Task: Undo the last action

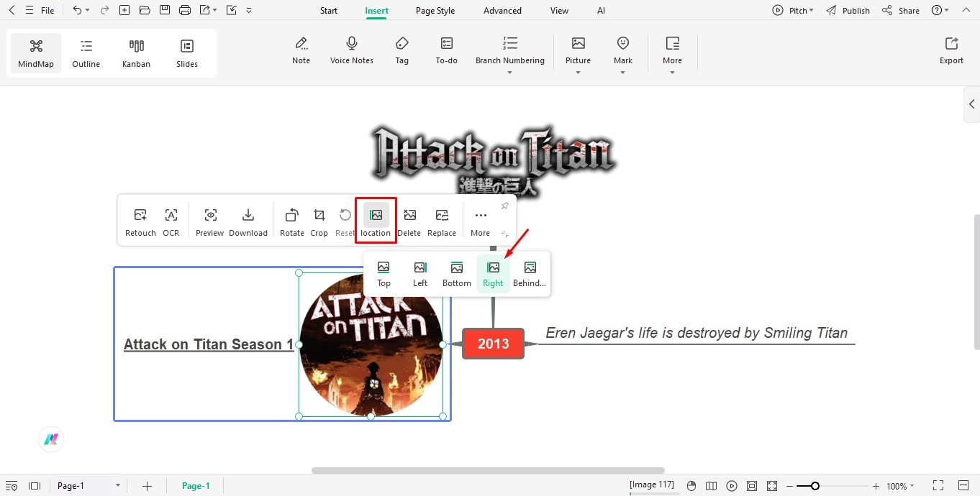Action: pyautogui.click(x=77, y=10)
